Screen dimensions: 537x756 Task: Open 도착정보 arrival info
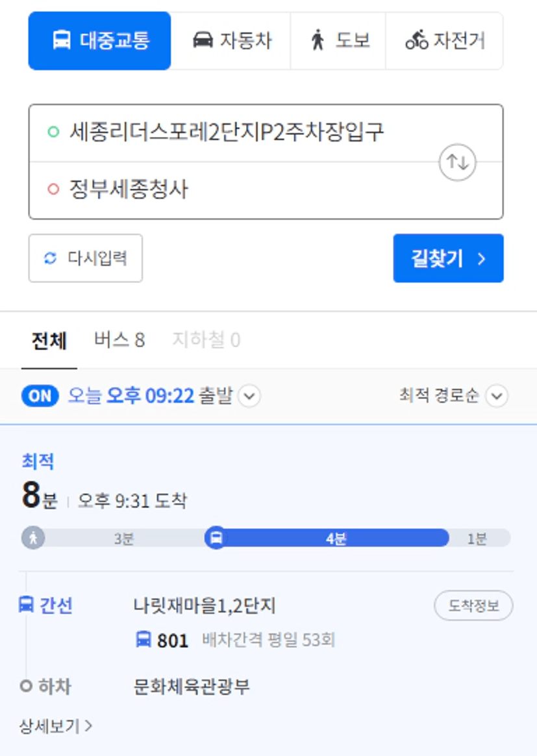[473, 605]
